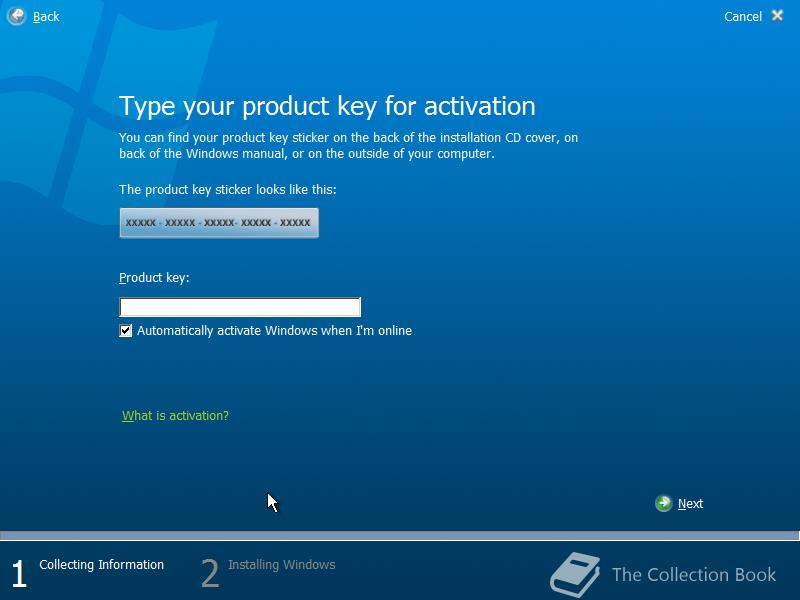Click the Installing Windows step label
800x600 pixels.
(282, 565)
